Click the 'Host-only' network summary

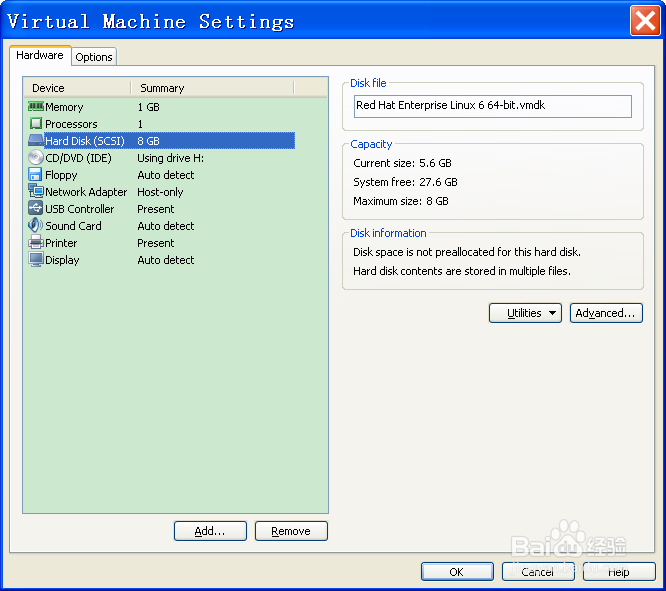click(x=160, y=192)
